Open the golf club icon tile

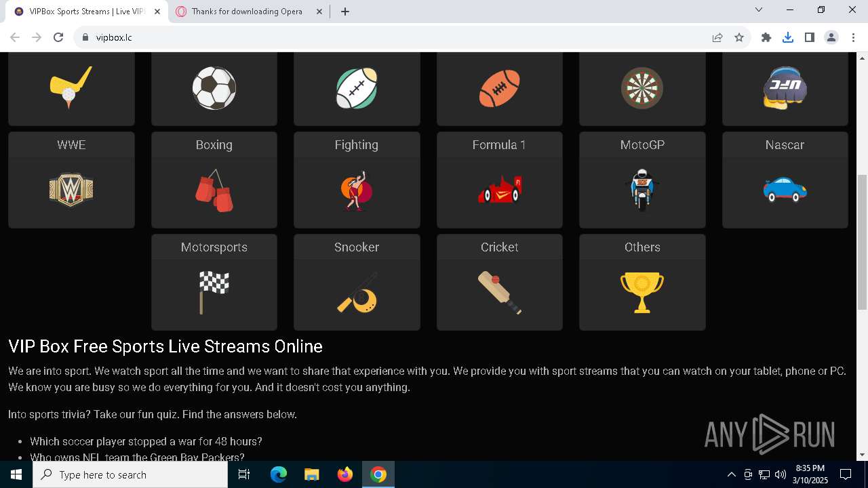(71, 88)
